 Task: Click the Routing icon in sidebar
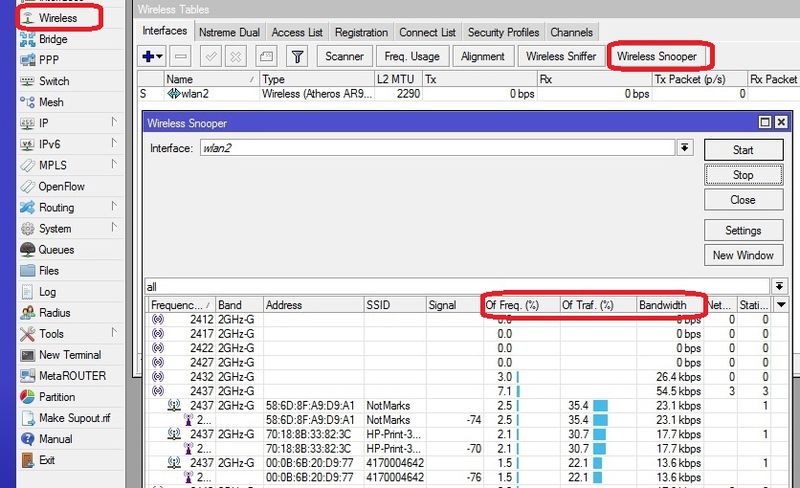tap(28, 207)
